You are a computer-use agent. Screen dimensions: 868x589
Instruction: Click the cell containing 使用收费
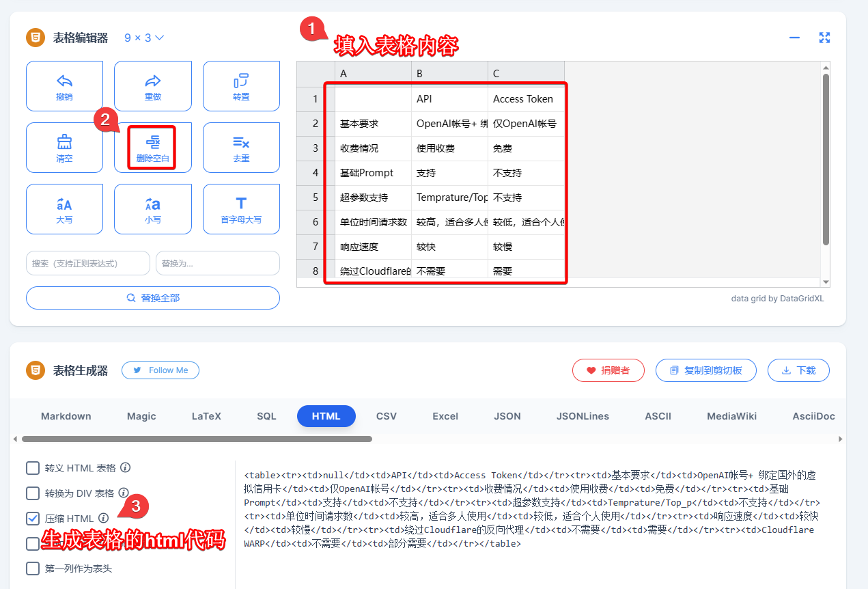pos(449,148)
